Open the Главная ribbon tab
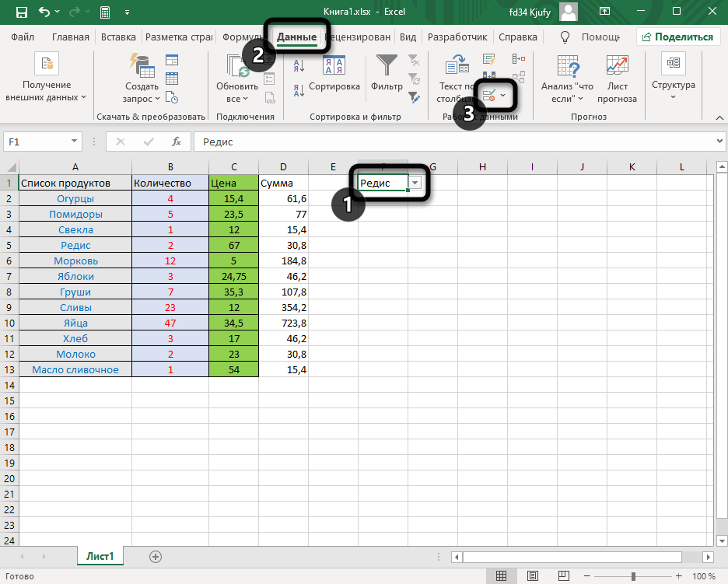The height and width of the screenshot is (584, 728). tap(71, 37)
